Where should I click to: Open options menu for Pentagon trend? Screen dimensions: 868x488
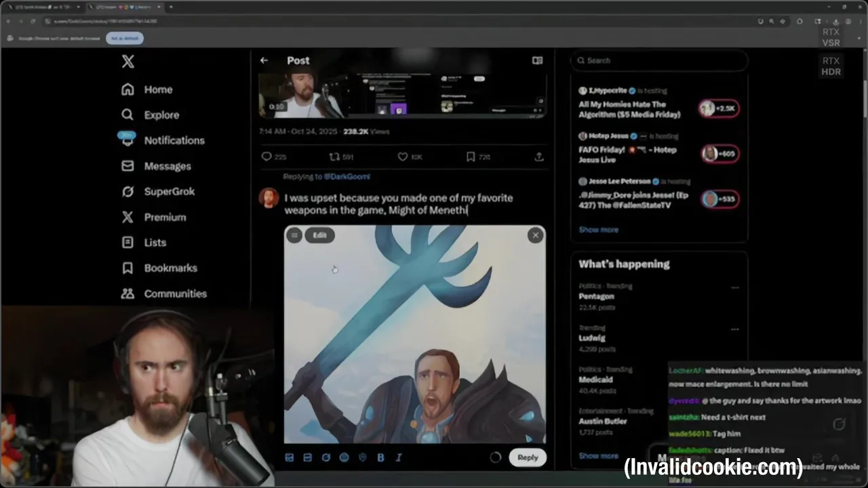pyautogui.click(x=734, y=287)
